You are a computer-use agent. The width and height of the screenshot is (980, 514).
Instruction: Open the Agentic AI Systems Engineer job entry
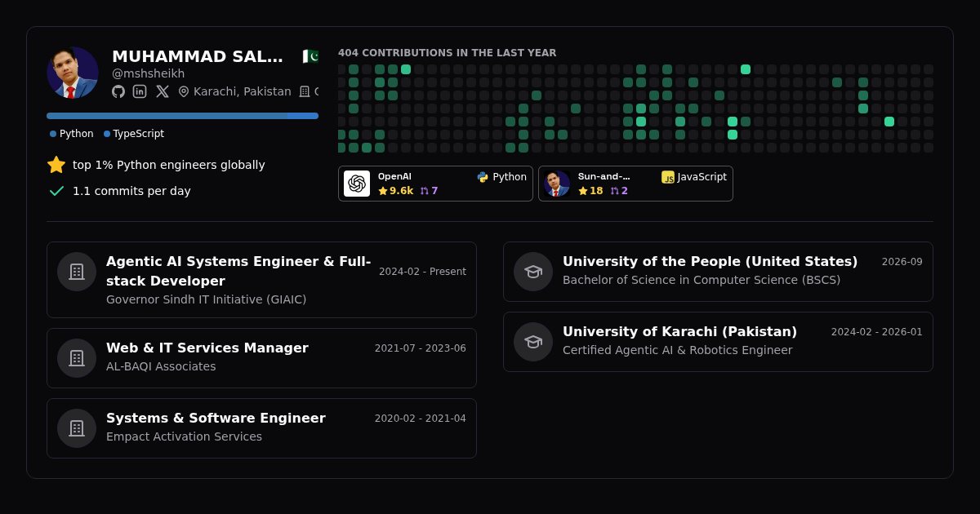point(261,280)
